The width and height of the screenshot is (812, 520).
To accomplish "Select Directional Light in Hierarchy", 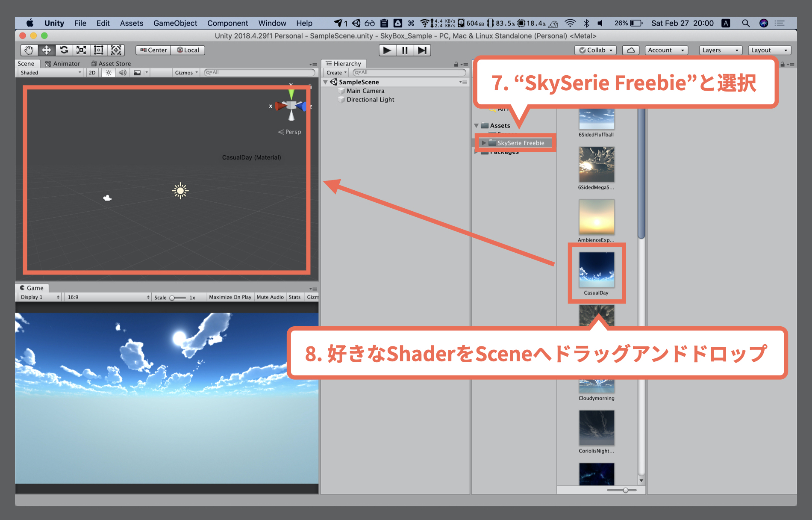I will pos(371,100).
